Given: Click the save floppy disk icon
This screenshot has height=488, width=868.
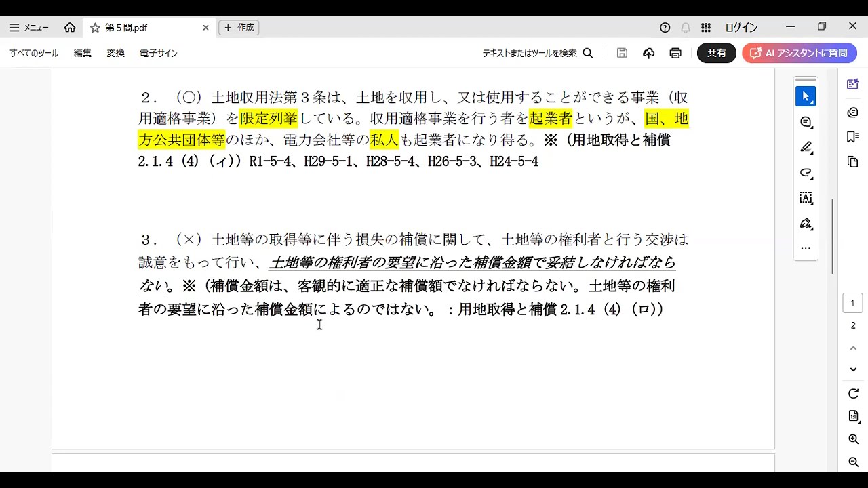Looking at the screenshot, I should point(622,53).
